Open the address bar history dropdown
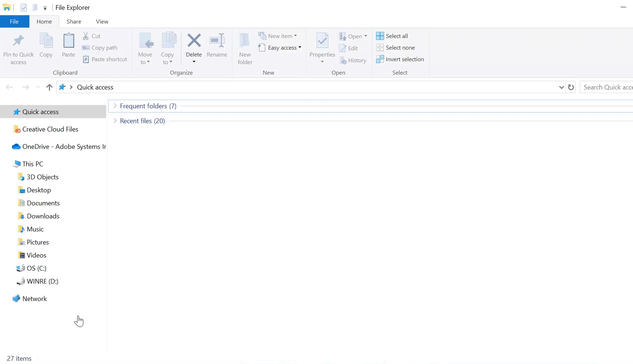Image resolution: width=633 pixels, height=364 pixels. pyautogui.click(x=561, y=87)
